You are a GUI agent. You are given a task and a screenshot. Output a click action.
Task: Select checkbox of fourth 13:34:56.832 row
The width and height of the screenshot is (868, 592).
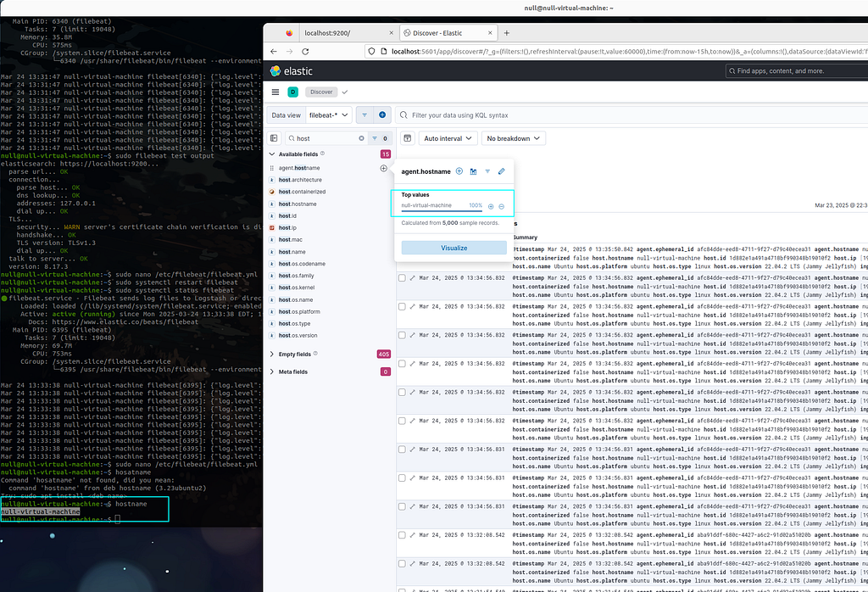402,364
